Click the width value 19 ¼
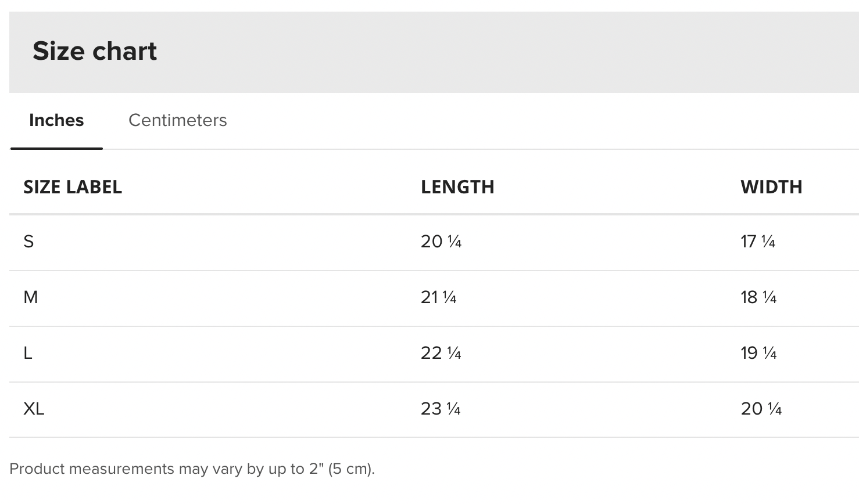Viewport: 859px width, 504px height. [758, 353]
